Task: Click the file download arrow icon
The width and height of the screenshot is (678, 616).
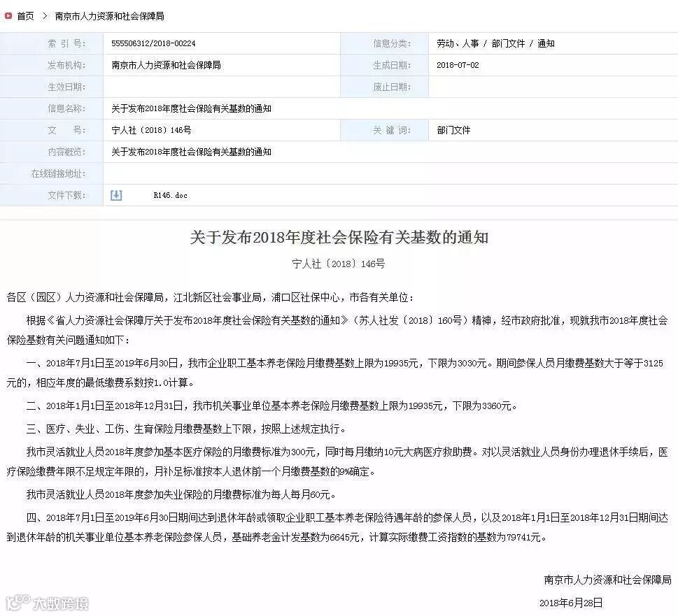Action: click(116, 195)
